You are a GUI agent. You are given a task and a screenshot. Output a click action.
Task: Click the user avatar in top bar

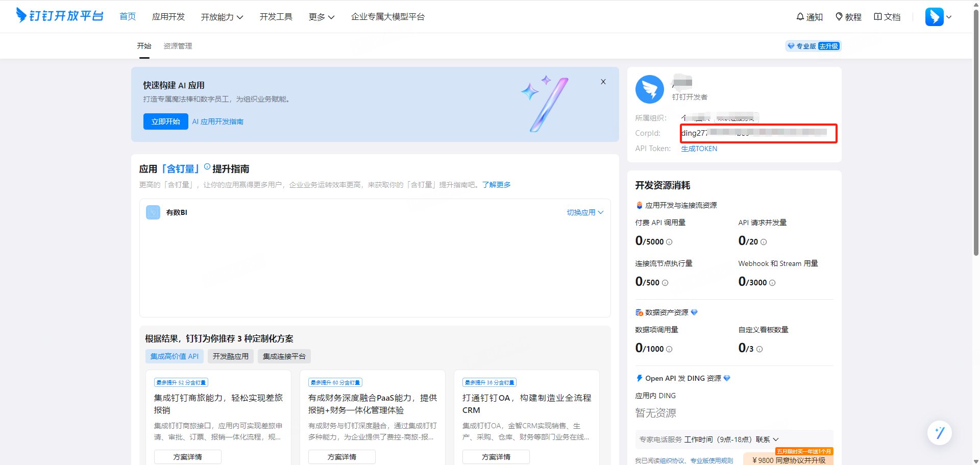click(934, 17)
